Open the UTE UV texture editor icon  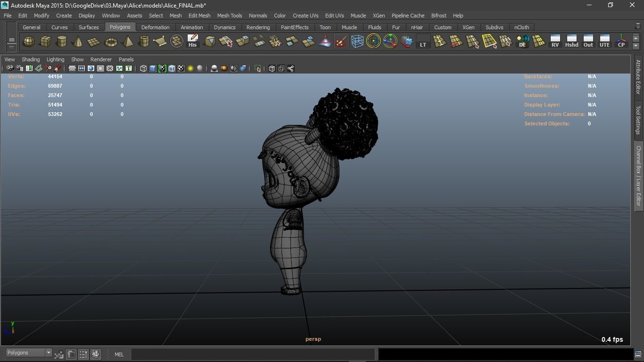click(x=604, y=41)
